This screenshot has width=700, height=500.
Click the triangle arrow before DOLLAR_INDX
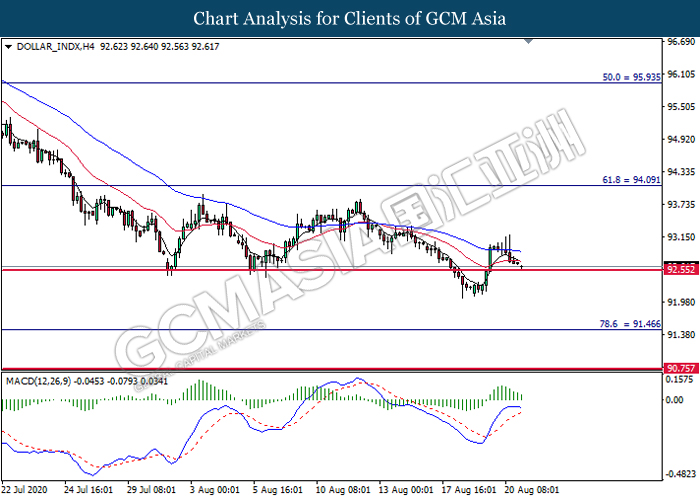9,46
